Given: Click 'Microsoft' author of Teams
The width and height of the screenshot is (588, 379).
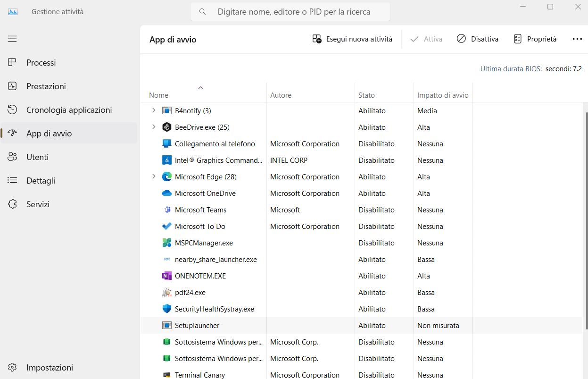Looking at the screenshot, I should point(285,210).
